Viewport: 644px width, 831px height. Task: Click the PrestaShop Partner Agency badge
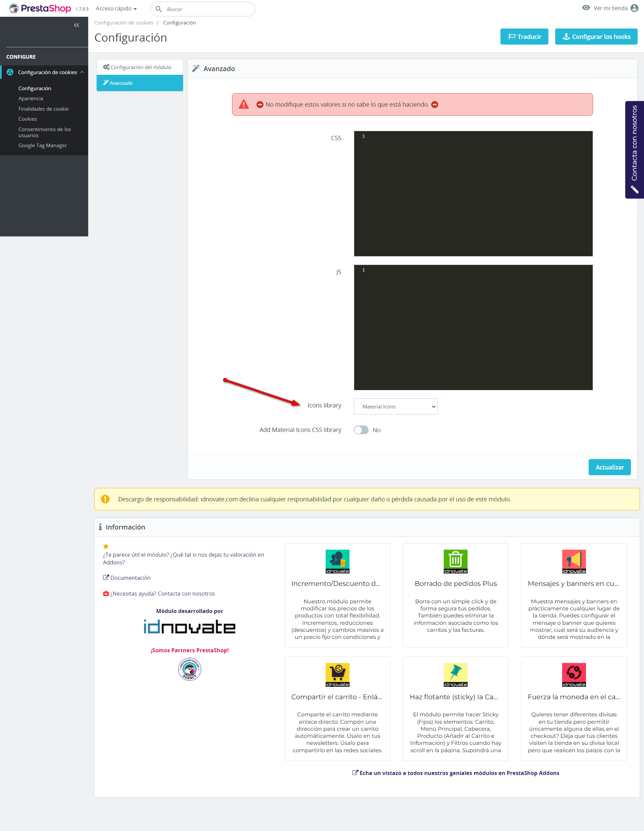[x=190, y=669]
